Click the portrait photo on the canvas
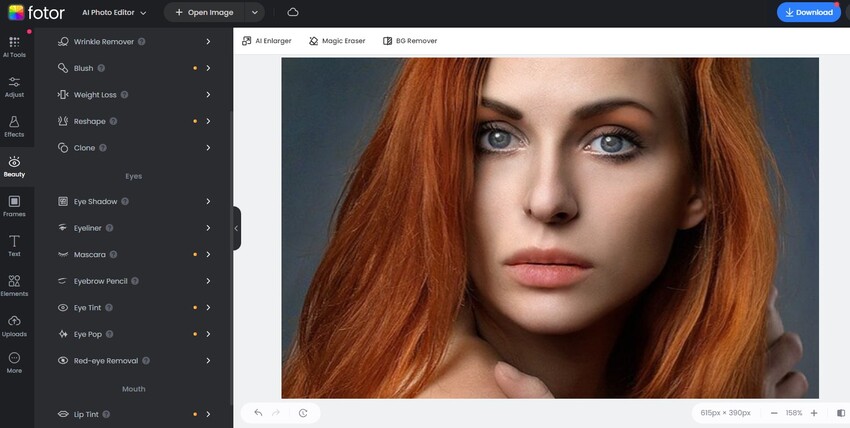The image size is (850, 428). pyautogui.click(x=550, y=228)
